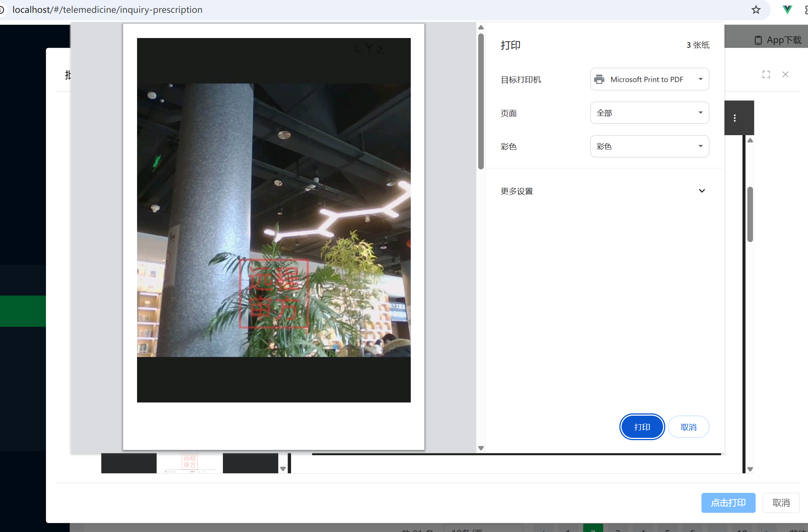Open the browser extension icon beside the star

coord(787,10)
